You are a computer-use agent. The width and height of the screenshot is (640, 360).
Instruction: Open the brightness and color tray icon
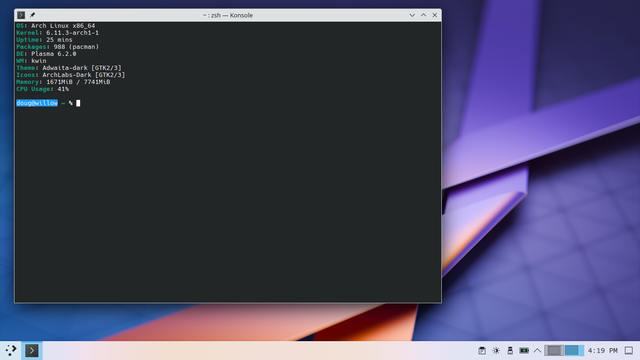point(496,350)
